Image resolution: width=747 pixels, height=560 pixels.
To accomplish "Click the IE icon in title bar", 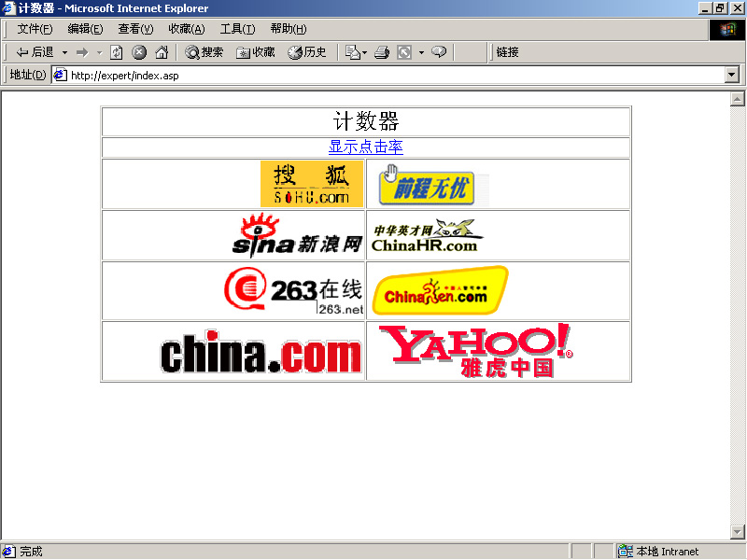I will 8,8.
